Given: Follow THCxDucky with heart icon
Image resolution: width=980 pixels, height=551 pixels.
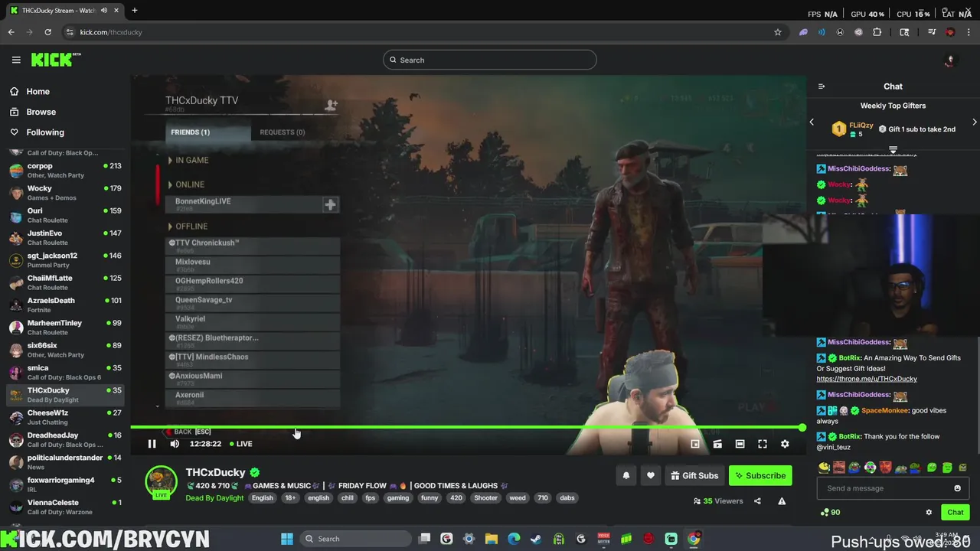Looking at the screenshot, I should (651, 475).
